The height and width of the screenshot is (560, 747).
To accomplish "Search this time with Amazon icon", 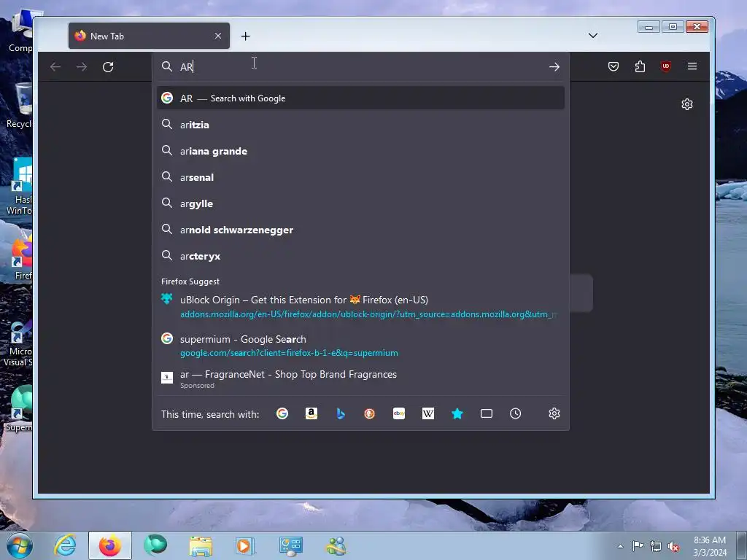I will pos(311,413).
